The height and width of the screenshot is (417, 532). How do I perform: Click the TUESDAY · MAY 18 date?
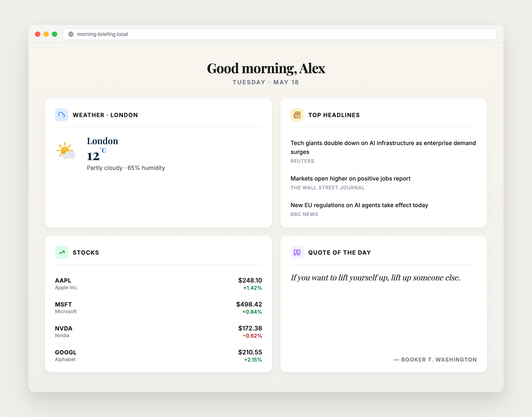point(266,82)
